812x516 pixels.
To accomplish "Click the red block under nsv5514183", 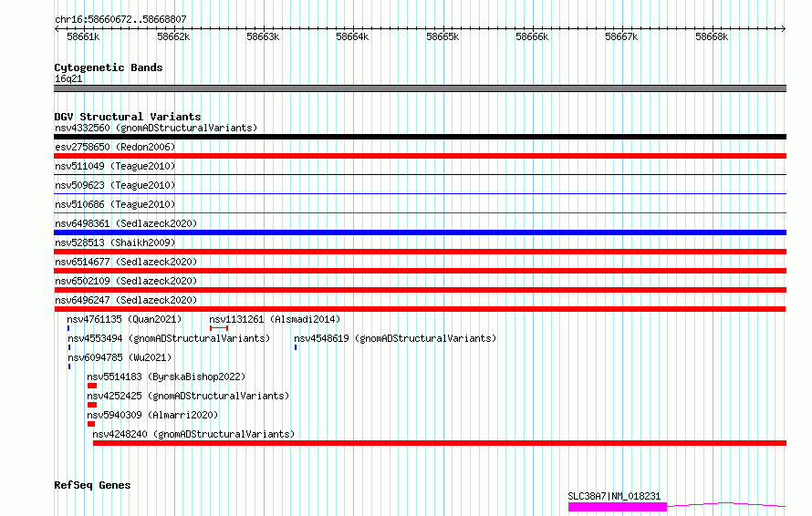I will [x=92, y=386].
